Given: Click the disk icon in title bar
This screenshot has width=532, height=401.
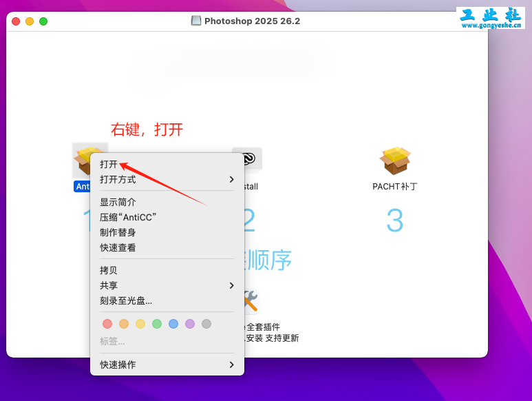Looking at the screenshot, I should (195, 21).
